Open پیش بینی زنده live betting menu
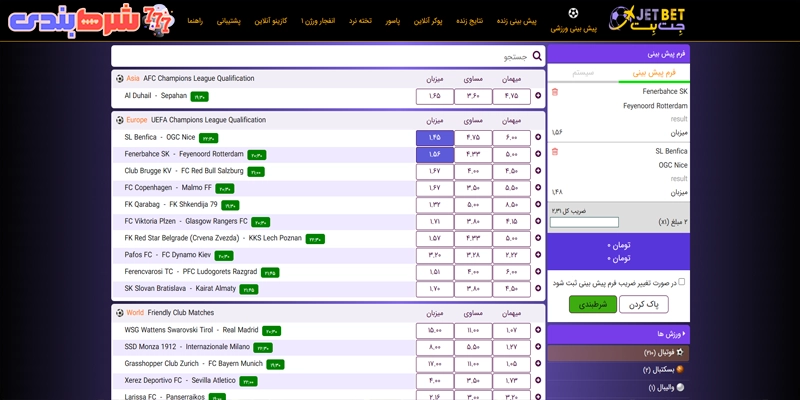Image resolution: width=800 pixels, height=400 pixels. (x=517, y=21)
